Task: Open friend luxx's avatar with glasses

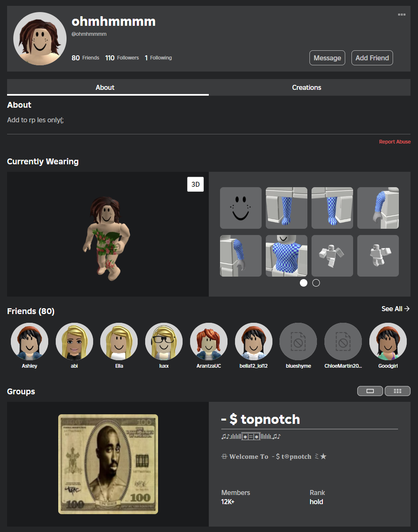Action: pyautogui.click(x=164, y=341)
